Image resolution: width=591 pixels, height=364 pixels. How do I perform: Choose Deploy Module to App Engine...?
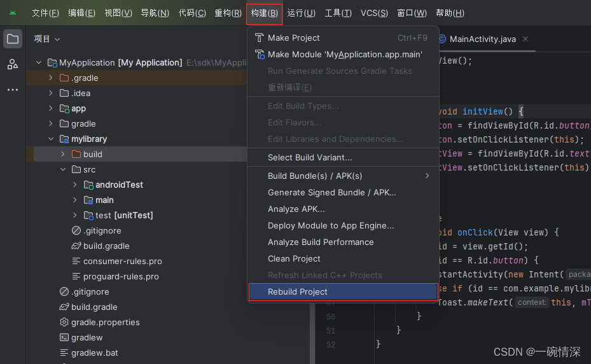point(343,225)
